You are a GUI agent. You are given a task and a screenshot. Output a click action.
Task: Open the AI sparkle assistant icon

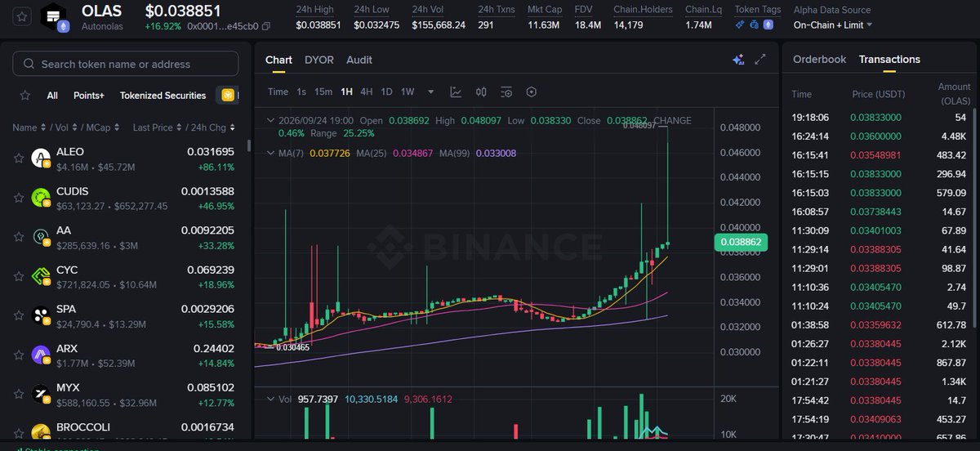click(x=738, y=59)
